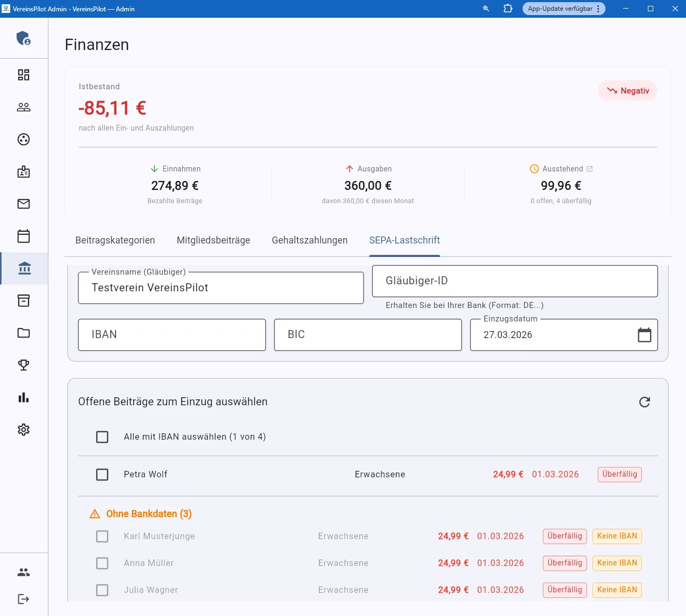Open the trophy section from the sidebar

23,365
